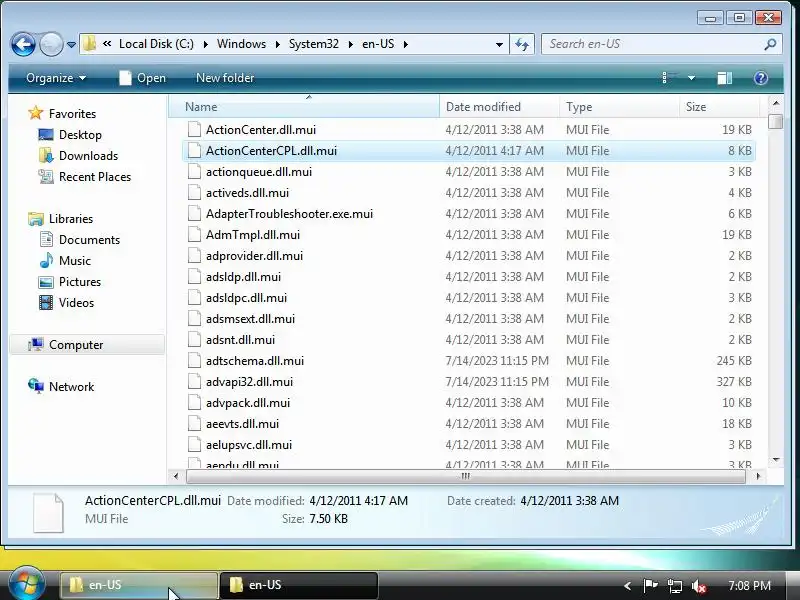Viewport: 800px width, 600px height.
Task: Switch to second en-US taskbar window
Action: [x=298, y=585]
